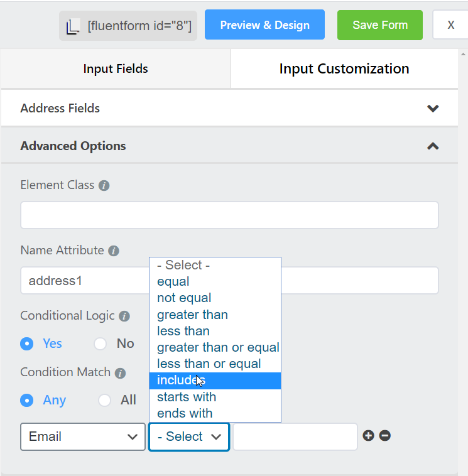
Task: Click the Element Class info icon
Action: pos(104,186)
